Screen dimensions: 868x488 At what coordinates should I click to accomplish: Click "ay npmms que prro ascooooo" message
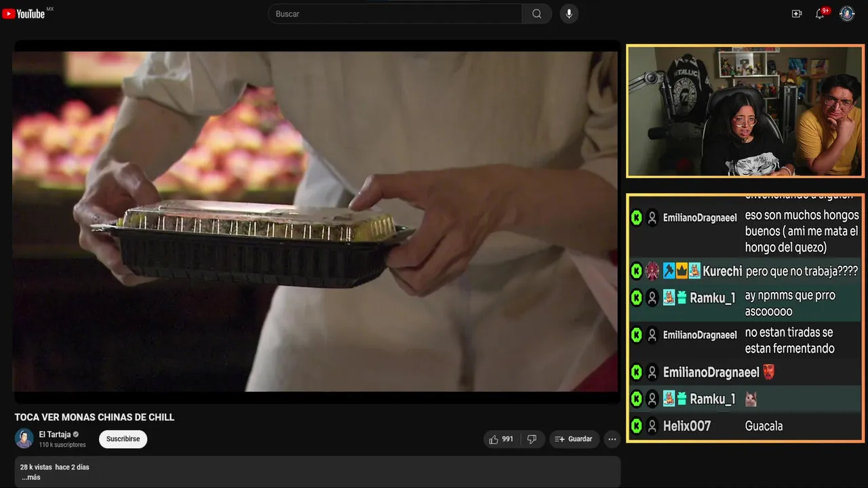point(790,304)
